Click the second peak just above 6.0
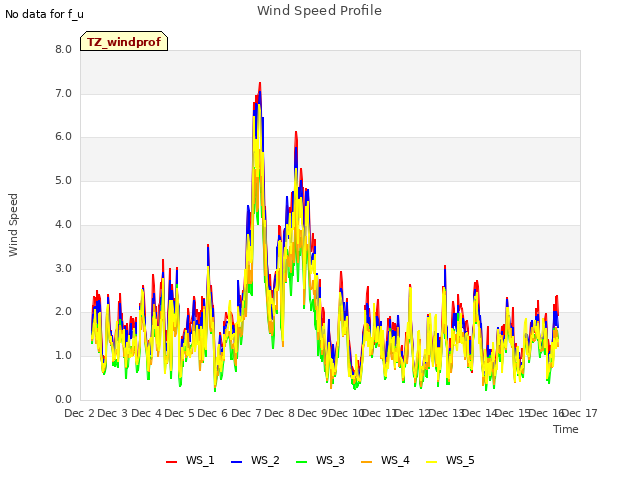This screenshot has width=640, height=480. (x=296, y=132)
